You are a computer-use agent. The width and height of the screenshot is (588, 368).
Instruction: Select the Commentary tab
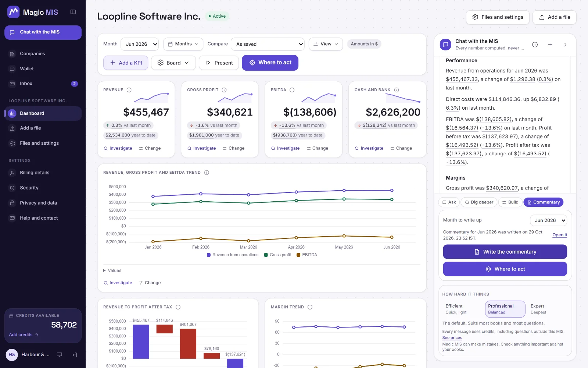pyautogui.click(x=543, y=202)
